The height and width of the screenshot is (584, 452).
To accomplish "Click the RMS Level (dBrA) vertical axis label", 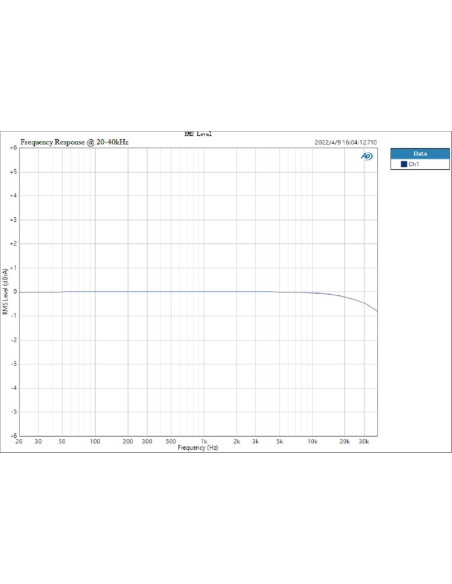I will coord(5,291).
